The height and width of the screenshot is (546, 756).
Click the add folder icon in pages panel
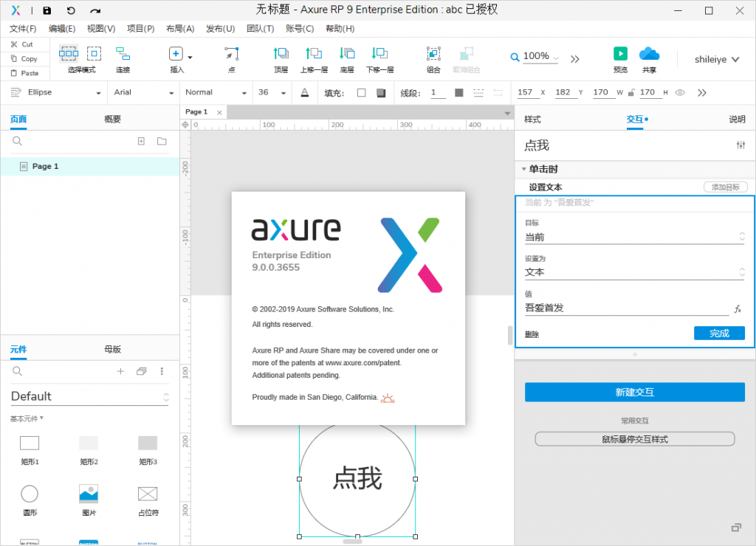click(162, 141)
